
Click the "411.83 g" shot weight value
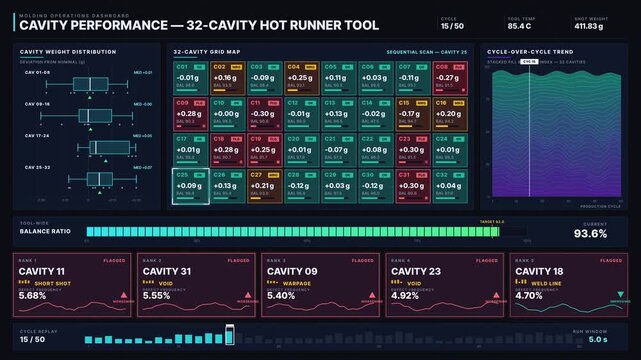coord(589,26)
